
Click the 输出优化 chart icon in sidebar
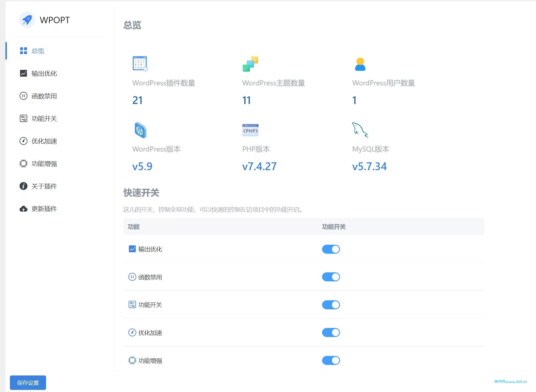coord(23,73)
